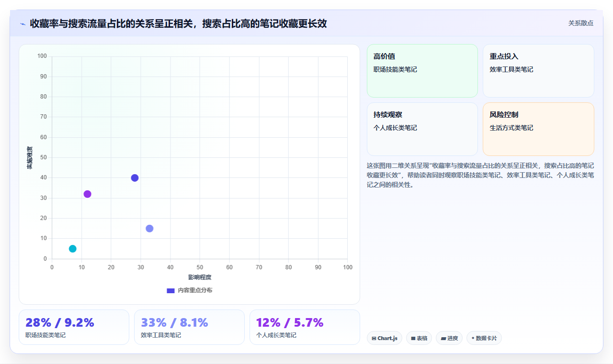This screenshot has height=364, width=613.
Task: Toggle the 内容重点分布 legend item
Action: click(189, 290)
